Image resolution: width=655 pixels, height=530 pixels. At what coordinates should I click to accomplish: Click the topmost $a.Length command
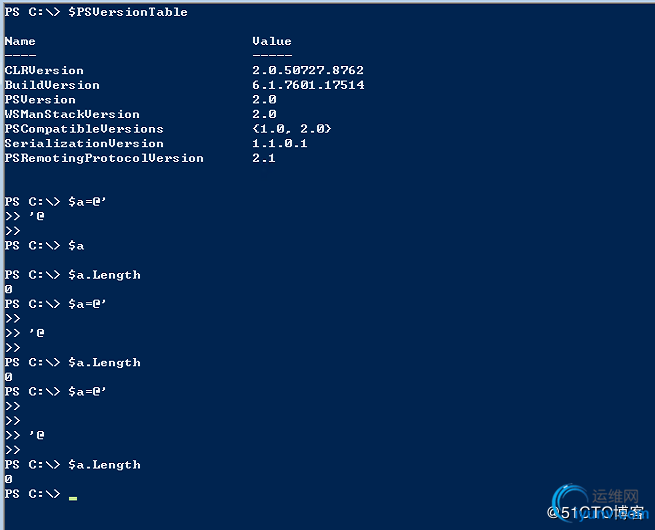click(104, 275)
